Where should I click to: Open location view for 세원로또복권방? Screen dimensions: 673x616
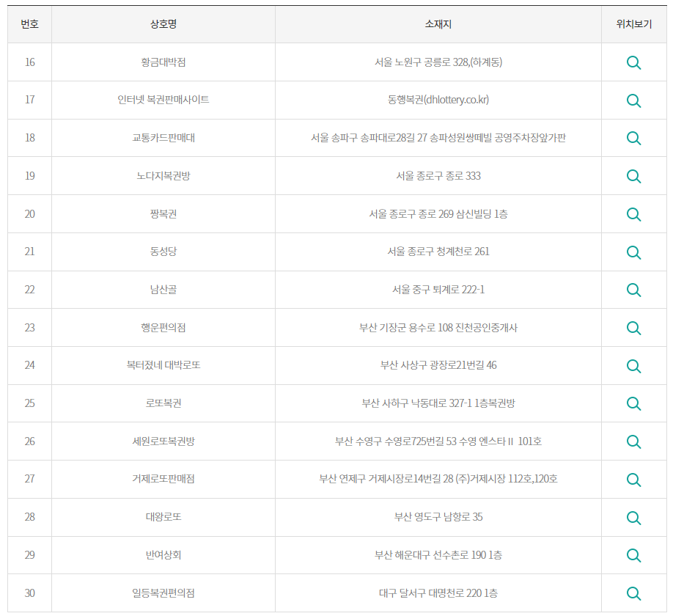[x=633, y=441]
